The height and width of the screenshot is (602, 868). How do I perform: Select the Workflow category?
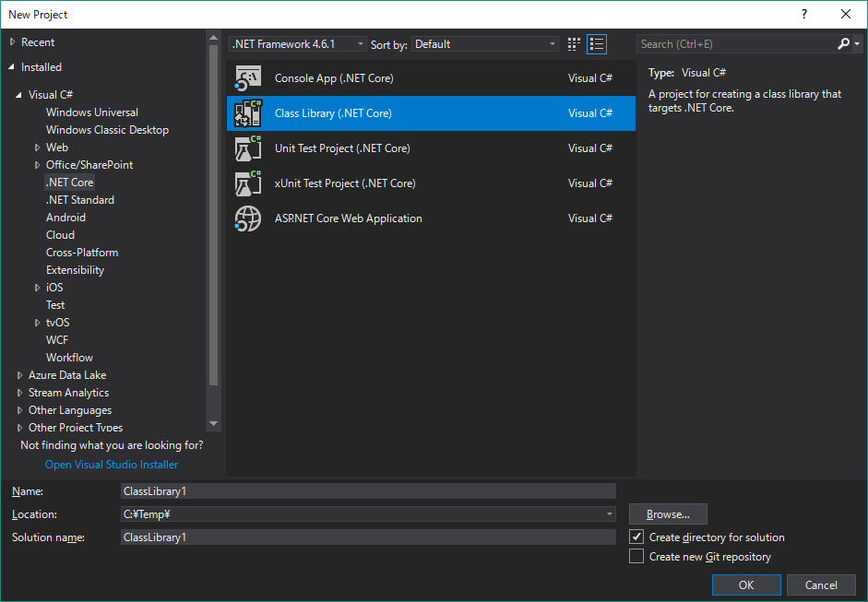69,358
